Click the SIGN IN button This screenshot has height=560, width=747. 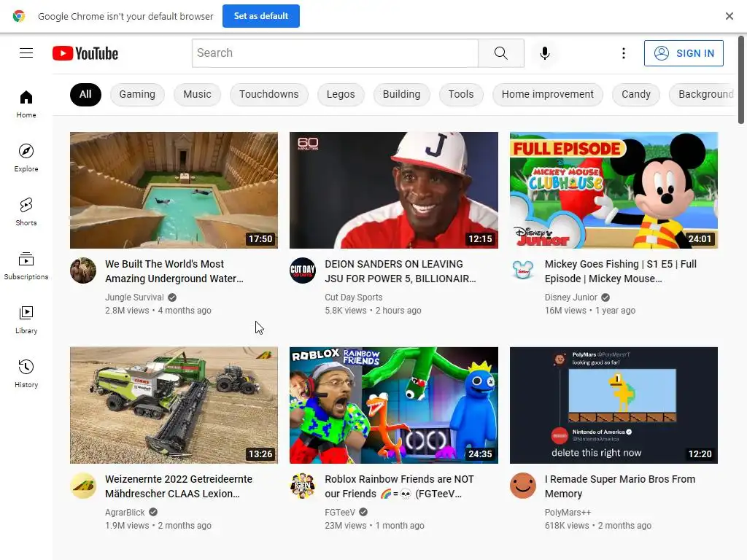pos(684,52)
